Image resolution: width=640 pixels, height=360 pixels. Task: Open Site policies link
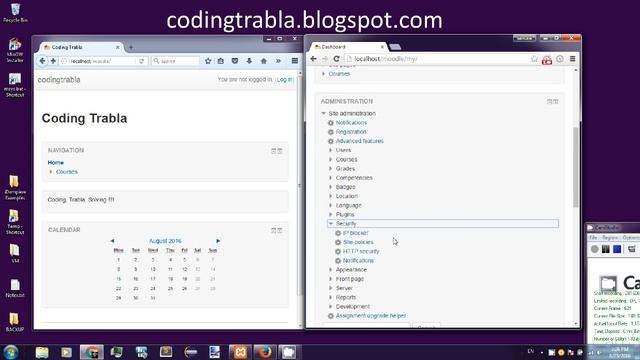click(x=358, y=242)
